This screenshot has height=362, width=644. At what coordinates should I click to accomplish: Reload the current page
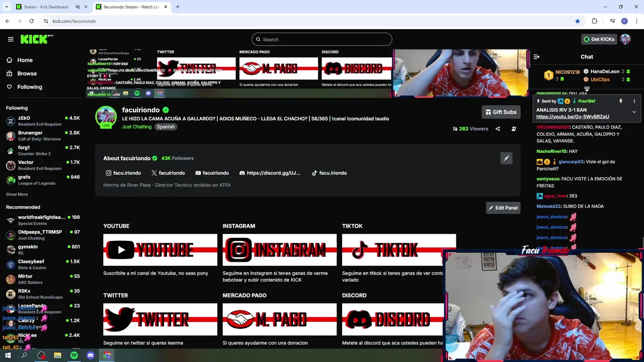[31, 21]
